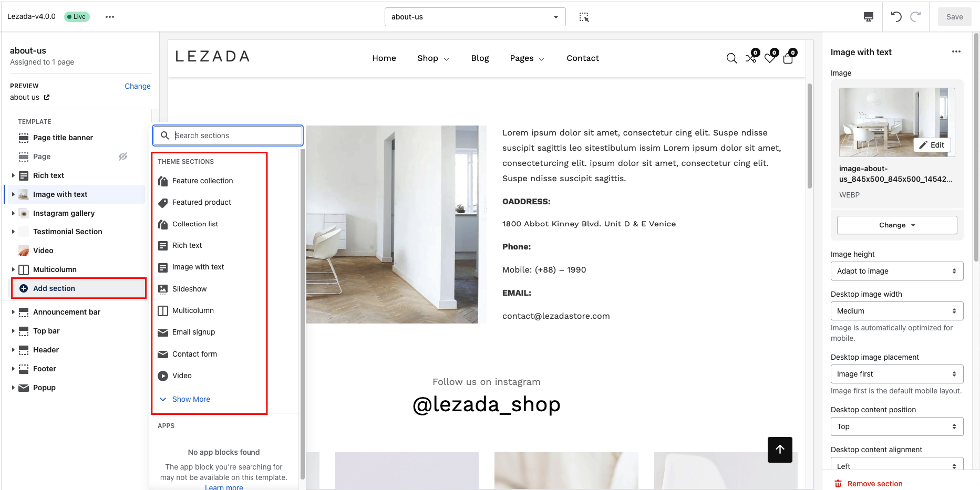This screenshot has height=490, width=980.
Task: Open the about-us page selector dropdown
Action: (474, 16)
